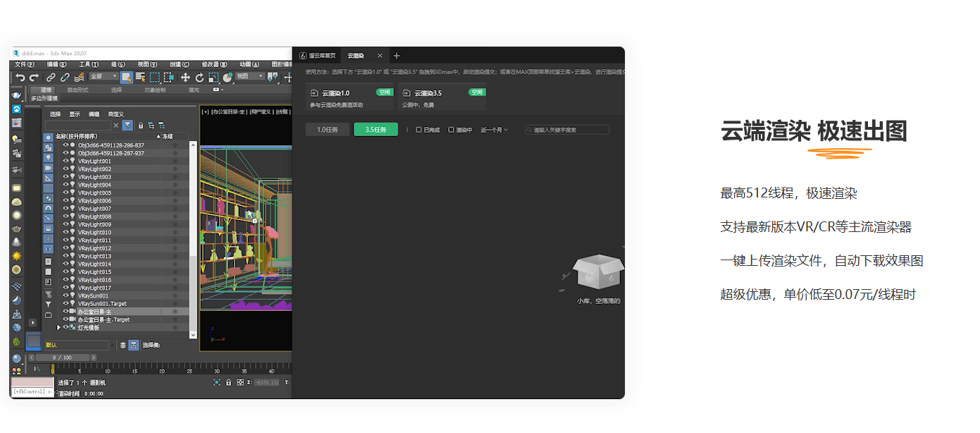Select the Unlink Selection tool
The width and height of the screenshot is (980, 433).
click(65, 77)
